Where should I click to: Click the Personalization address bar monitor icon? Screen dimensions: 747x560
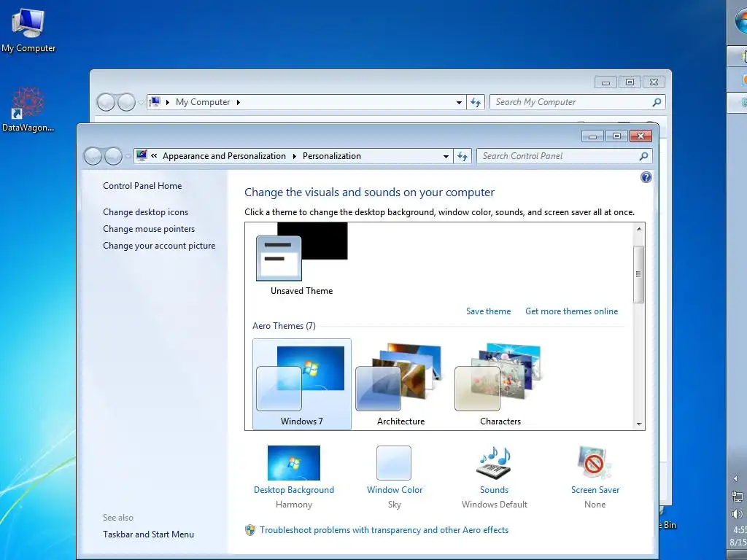click(141, 156)
